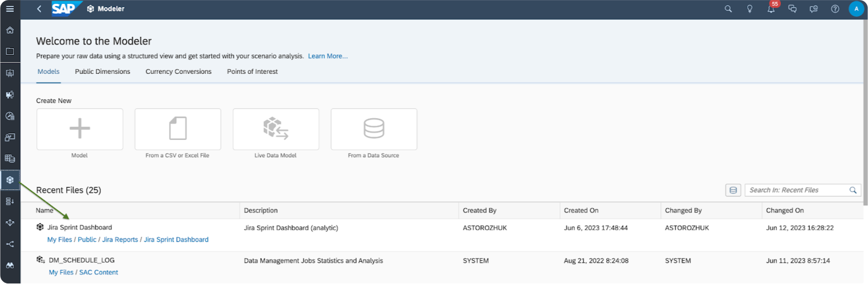The image size is (868, 284).
Task: Open Data Actions icon in sidebar
Action: click(x=10, y=201)
